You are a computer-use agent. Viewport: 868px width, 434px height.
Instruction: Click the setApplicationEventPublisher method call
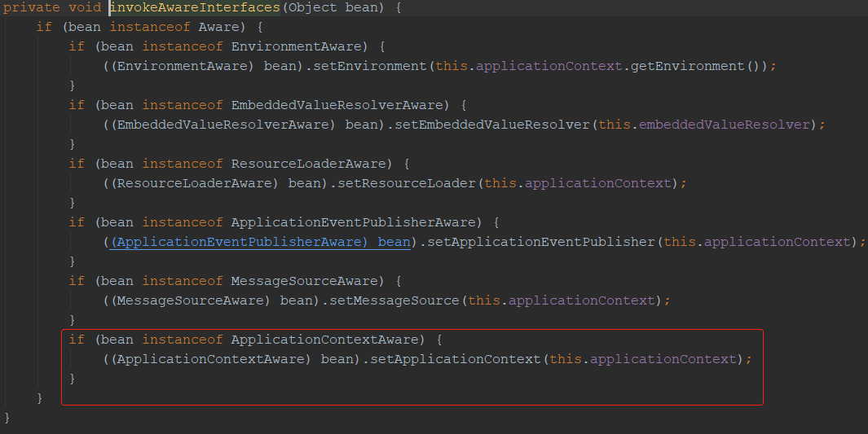click(x=541, y=242)
